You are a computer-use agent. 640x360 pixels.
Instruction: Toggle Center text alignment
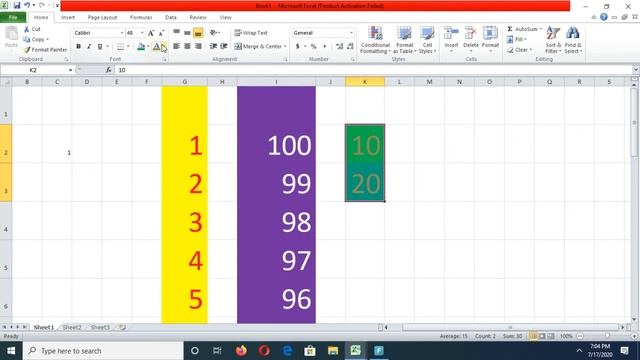pyautogui.click(x=187, y=46)
